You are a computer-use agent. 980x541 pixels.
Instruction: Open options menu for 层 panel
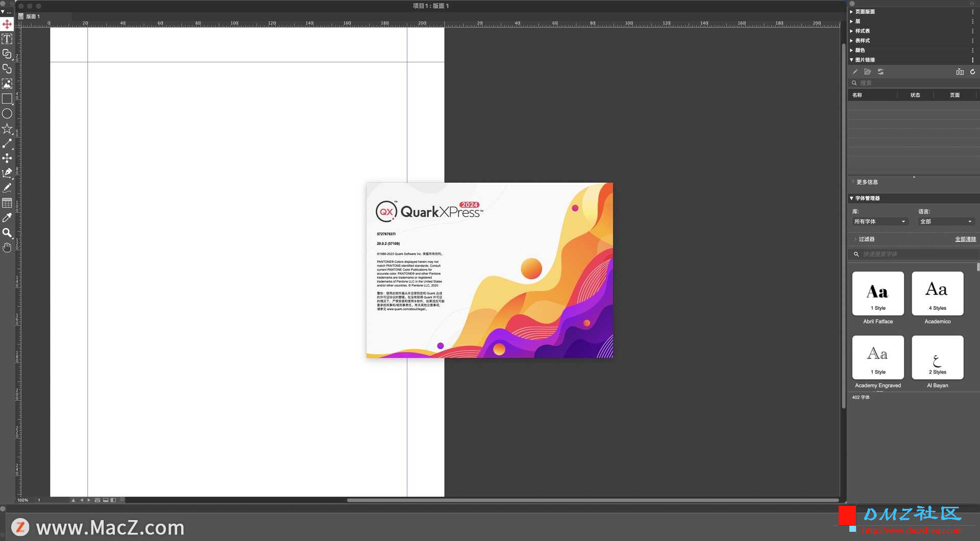(973, 21)
